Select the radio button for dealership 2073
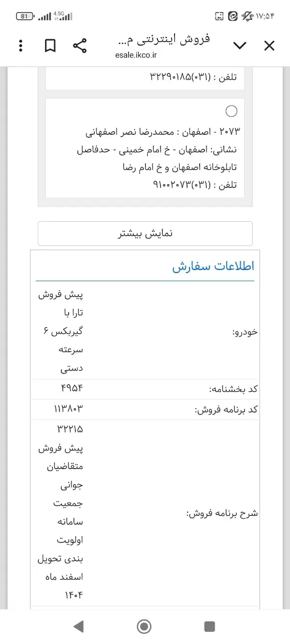This screenshot has height=644, width=290. tap(232, 111)
